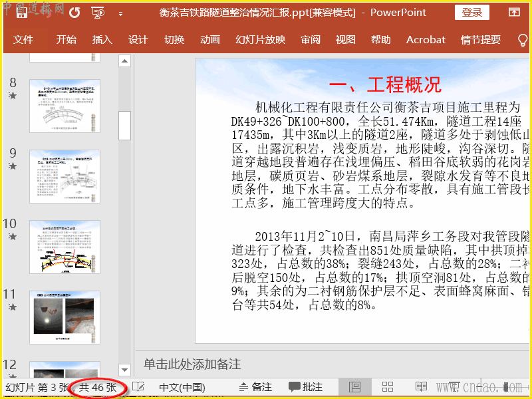Image resolution: width=532 pixels, height=399 pixels.
Task: Click the animation star under slide 8 number
Action: coord(13,96)
